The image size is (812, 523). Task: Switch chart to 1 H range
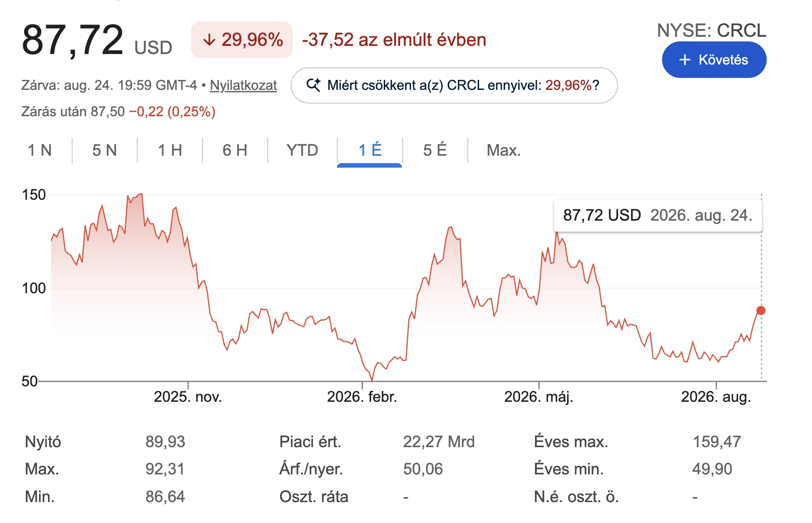pos(170,150)
